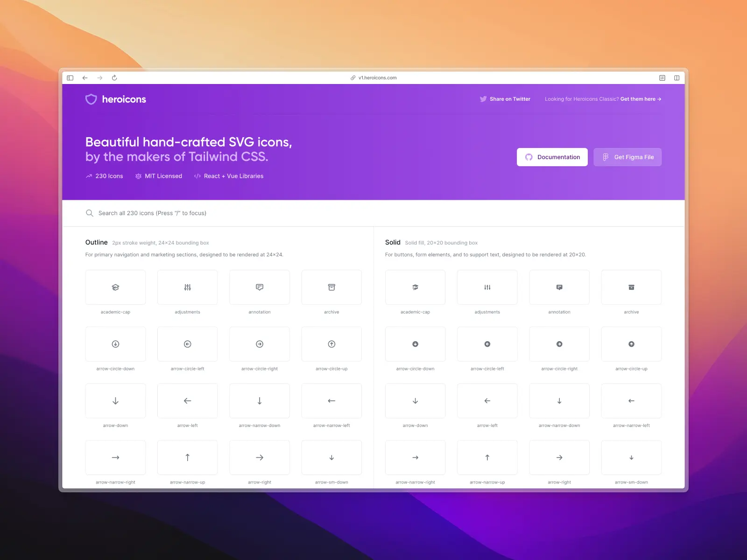Click the 'Outline' section heading
The image size is (747, 560).
point(97,242)
